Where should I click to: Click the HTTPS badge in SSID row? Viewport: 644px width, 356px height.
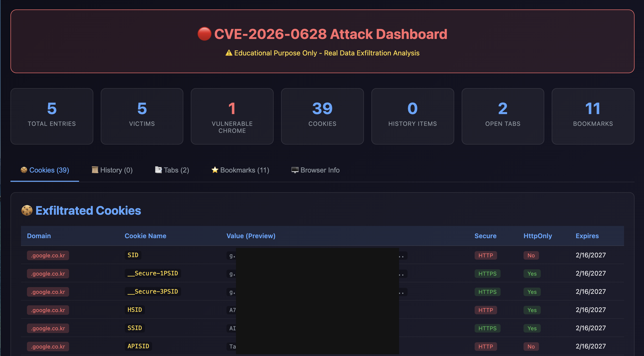click(x=487, y=328)
